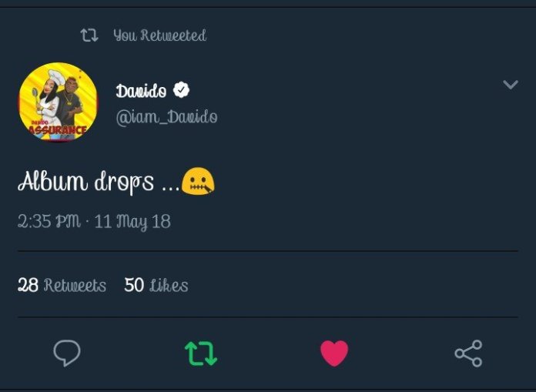
Task: Click the You Retweeted label
Action: tap(159, 35)
